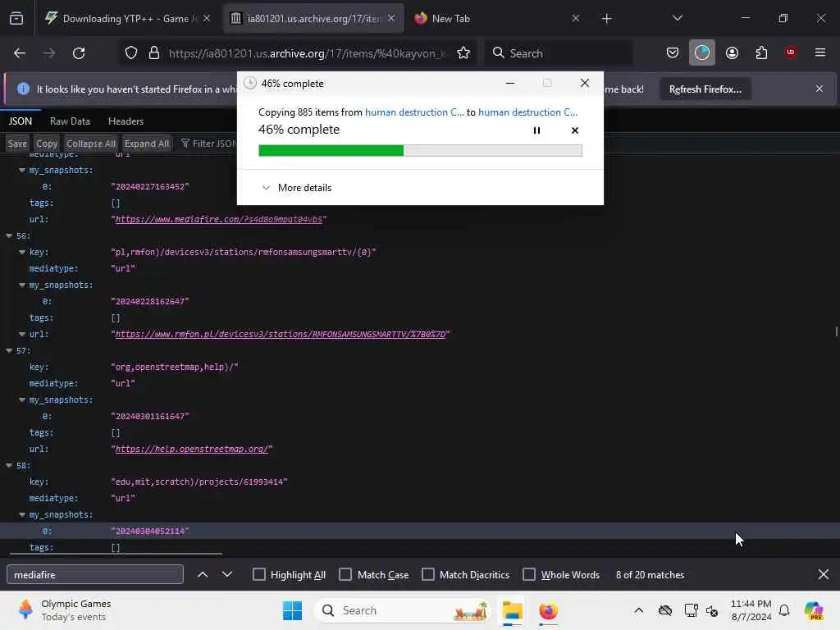
Task: Open the highlighted toolbar extension icon
Action: click(x=702, y=52)
